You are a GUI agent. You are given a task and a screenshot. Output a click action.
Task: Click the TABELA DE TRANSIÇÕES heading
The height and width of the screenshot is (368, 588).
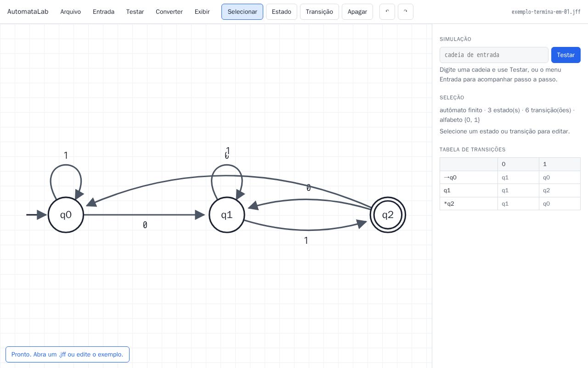pos(473,149)
